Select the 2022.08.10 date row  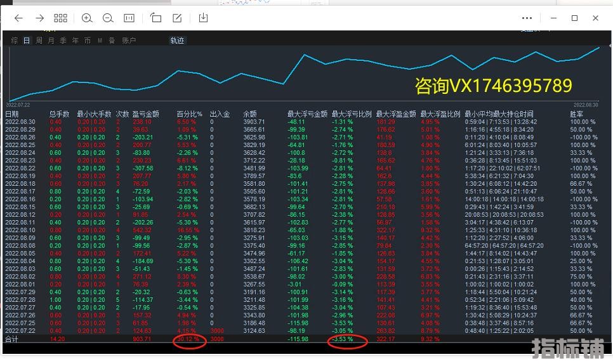tap(20, 230)
